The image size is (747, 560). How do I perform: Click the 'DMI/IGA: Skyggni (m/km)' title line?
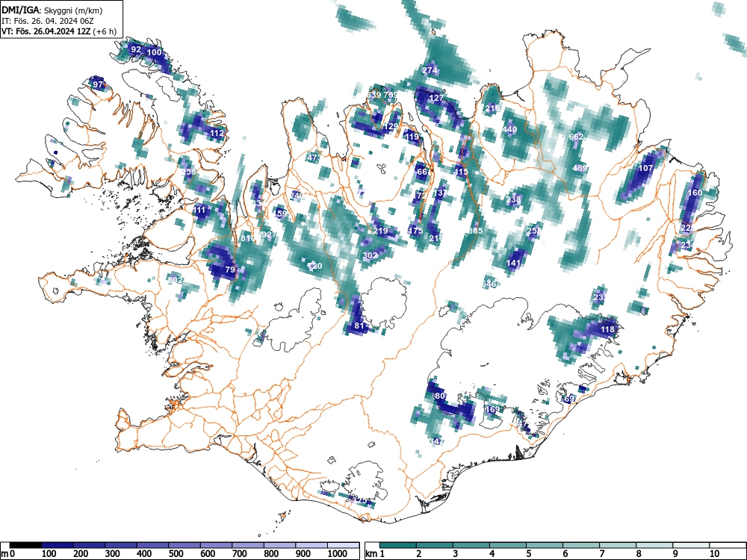tap(52, 10)
